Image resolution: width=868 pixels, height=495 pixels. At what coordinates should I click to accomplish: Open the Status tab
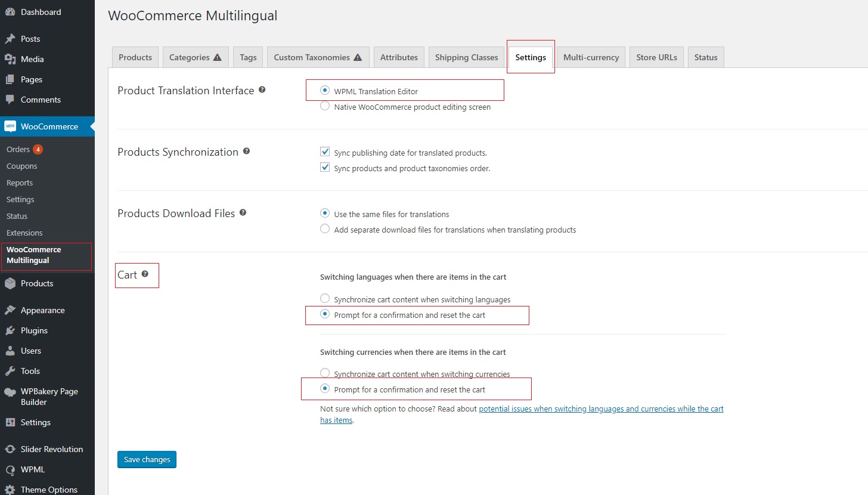click(x=706, y=57)
